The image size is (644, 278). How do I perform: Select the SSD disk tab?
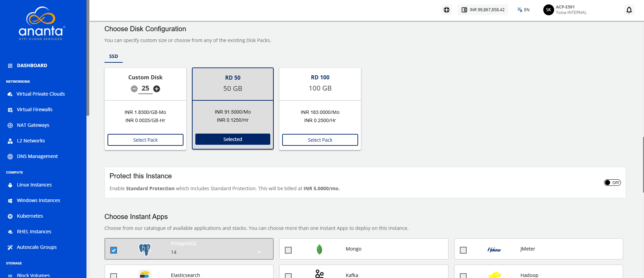pos(114,57)
